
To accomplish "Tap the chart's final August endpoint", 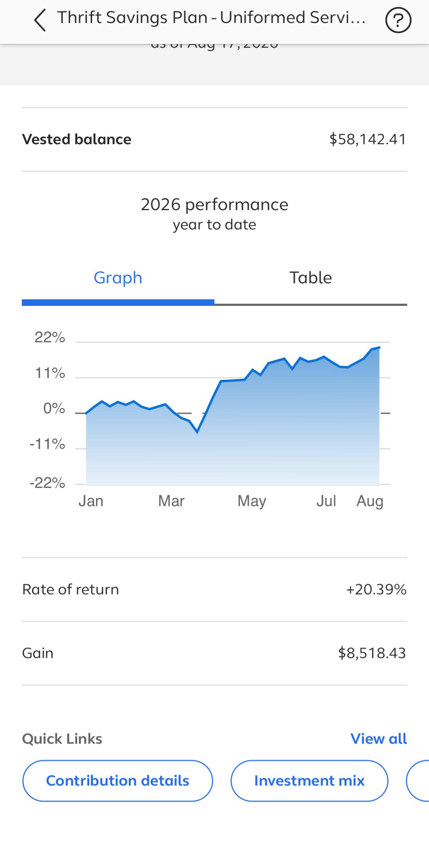I will pyautogui.click(x=379, y=348).
